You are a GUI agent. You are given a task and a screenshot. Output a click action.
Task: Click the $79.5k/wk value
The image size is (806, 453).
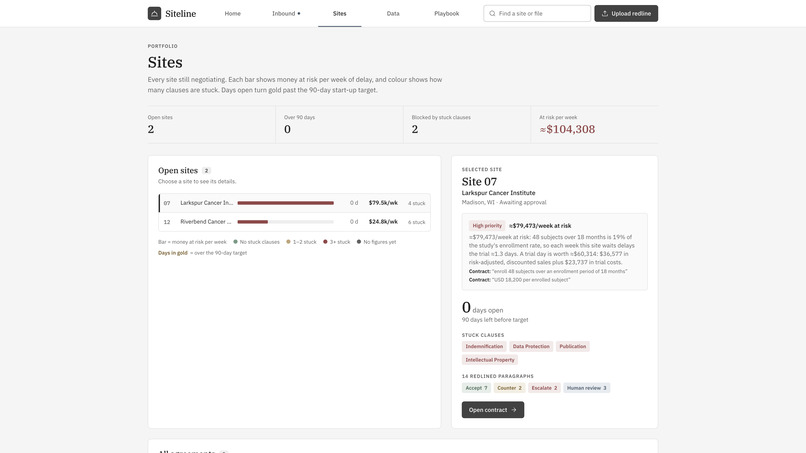tap(383, 203)
